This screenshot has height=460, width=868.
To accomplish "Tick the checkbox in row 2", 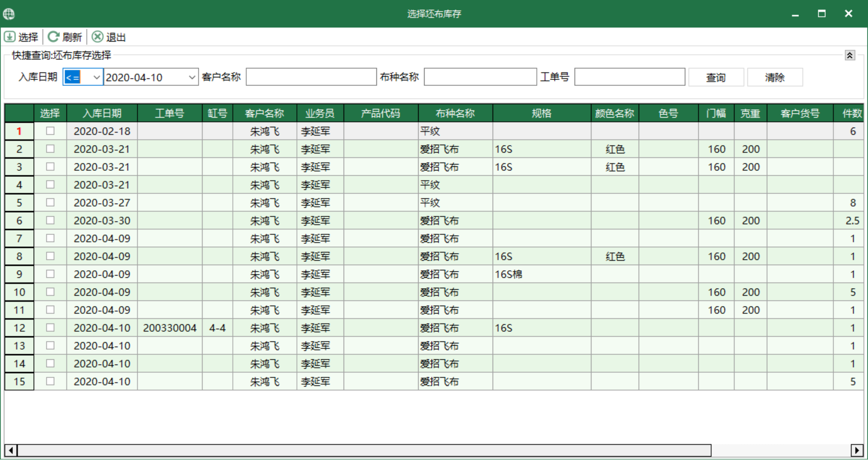I will [x=50, y=149].
